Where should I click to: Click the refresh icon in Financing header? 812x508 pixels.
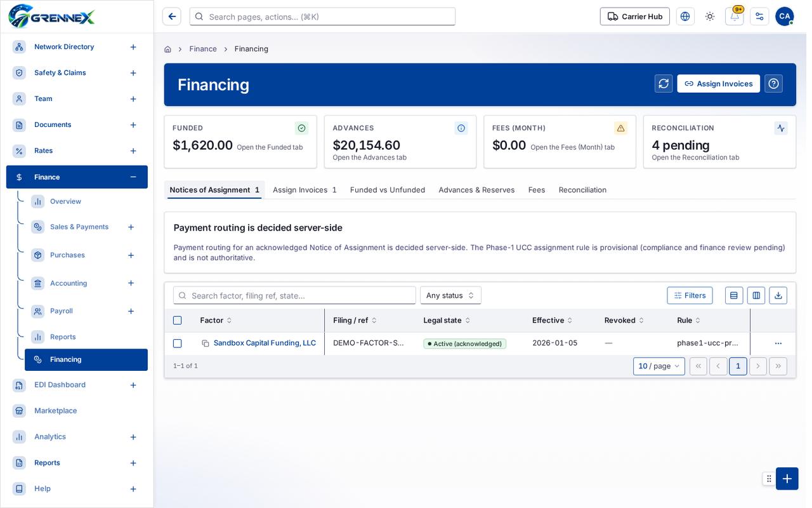coord(664,84)
